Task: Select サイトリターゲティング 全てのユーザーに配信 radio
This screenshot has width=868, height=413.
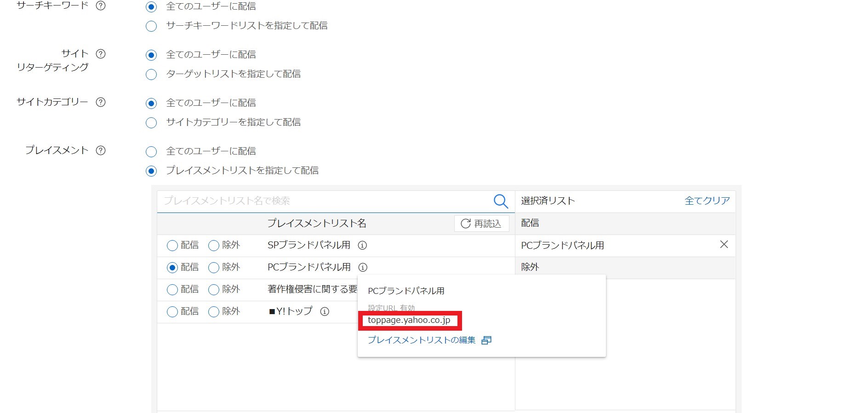Action: pos(151,55)
